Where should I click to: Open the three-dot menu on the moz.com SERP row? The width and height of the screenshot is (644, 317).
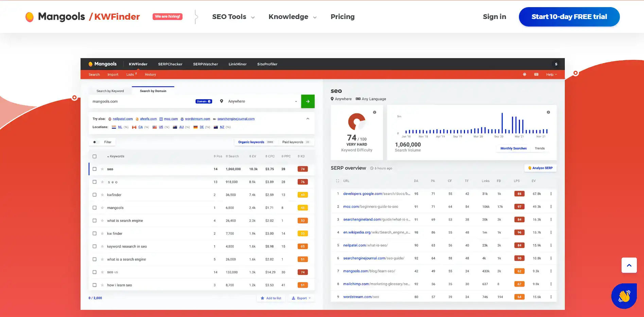(551, 207)
